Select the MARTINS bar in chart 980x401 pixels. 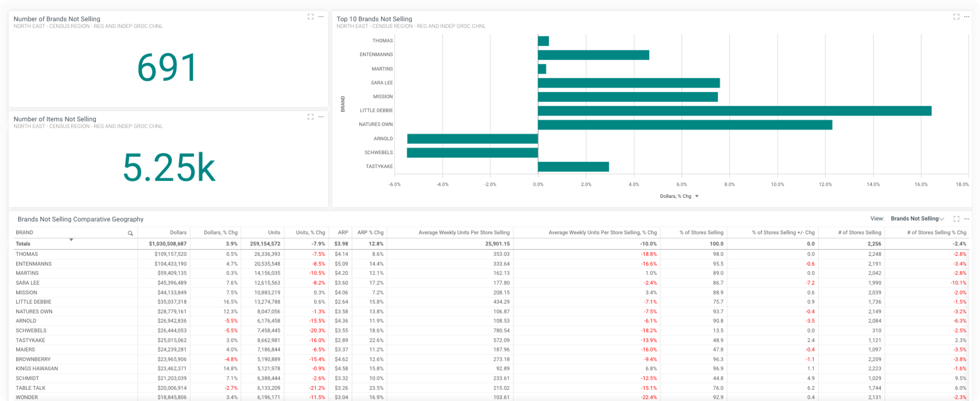pyautogui.click(x=542, y=69)
